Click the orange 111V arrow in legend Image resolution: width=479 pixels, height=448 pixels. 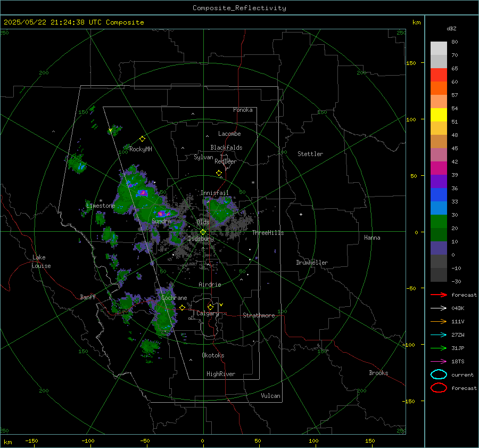tap(439, 321)
